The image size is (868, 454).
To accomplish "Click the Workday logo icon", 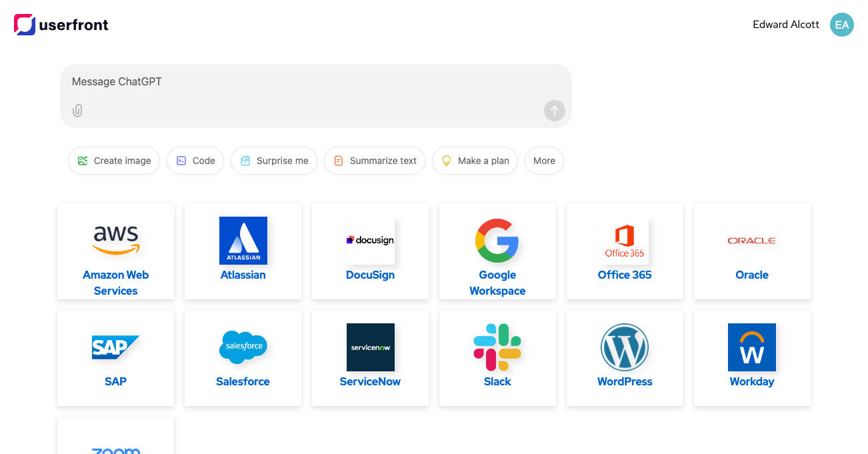I will pyautogui.click(x=752, y=347).
